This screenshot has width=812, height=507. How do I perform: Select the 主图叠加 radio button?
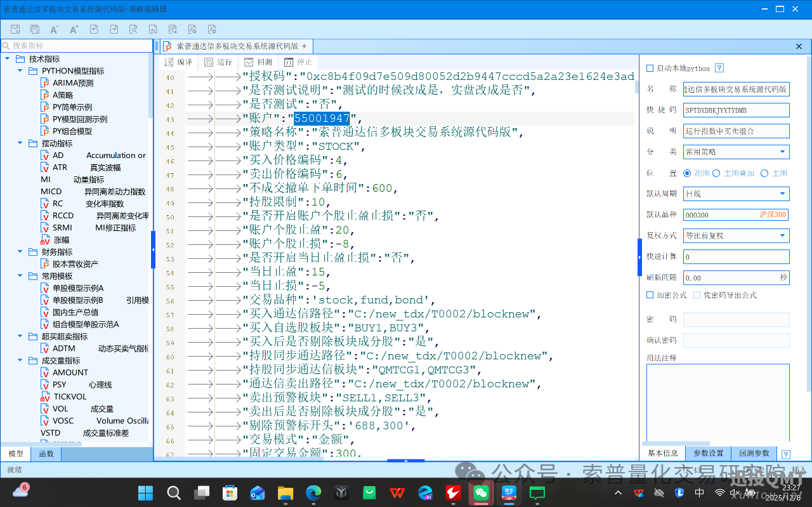716,173
